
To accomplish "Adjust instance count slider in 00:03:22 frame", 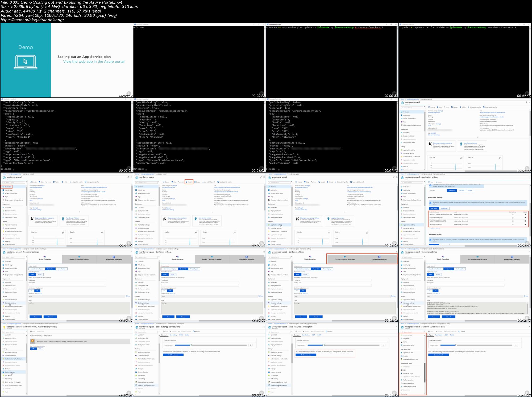I will [x=456, y=345].
